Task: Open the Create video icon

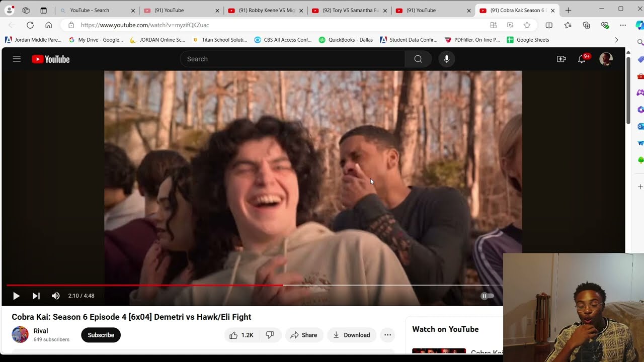Action: (x=561, y=59)
